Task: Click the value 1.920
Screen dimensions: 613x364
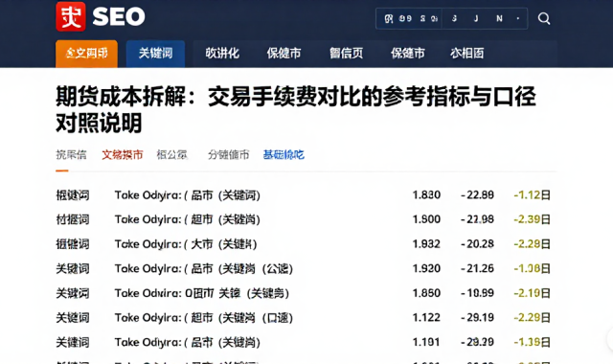Action: pos(426,268)
